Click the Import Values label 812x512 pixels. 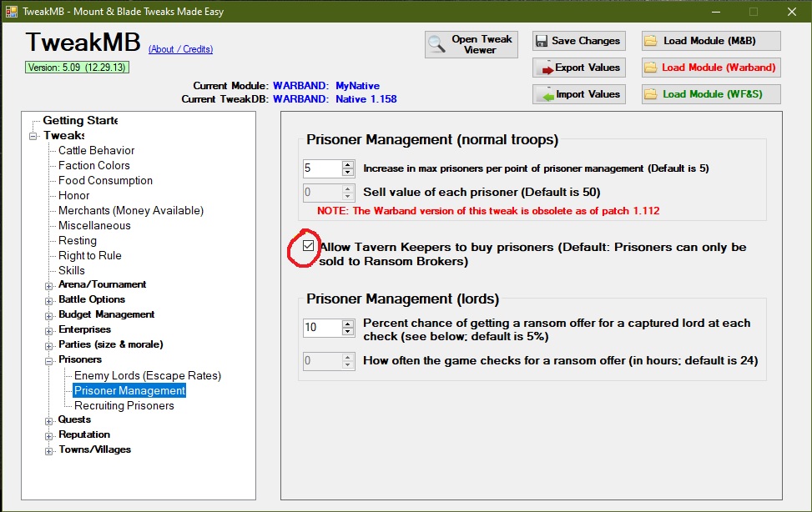(x=588, y=94)
